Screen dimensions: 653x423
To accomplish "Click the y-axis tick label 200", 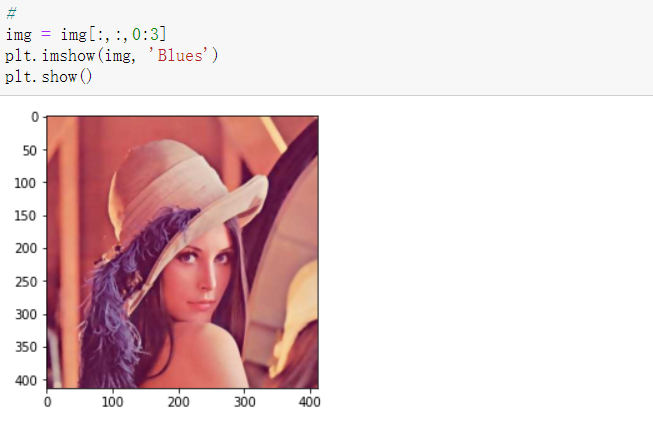I will point(25,249).
